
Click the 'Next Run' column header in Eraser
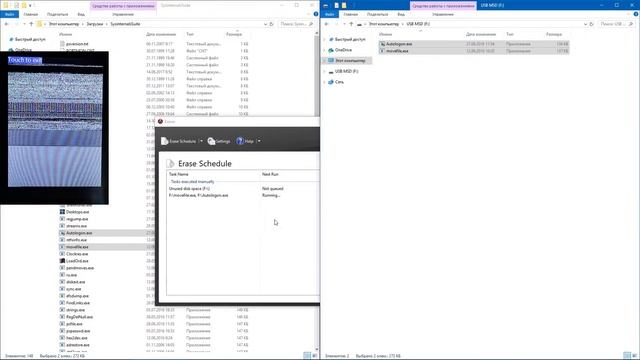[x=270, y=174]
